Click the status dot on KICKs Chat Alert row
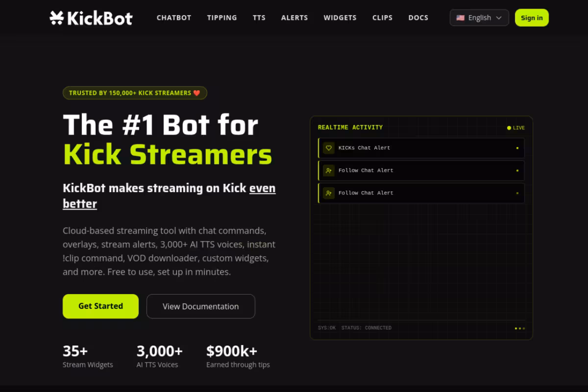Viewport: 588px width, 392px height. pos(517,148)
